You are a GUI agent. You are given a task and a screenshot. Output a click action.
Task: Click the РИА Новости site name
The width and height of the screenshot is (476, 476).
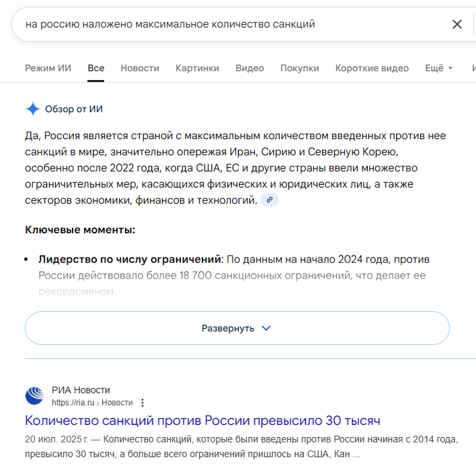click(81, 390)
